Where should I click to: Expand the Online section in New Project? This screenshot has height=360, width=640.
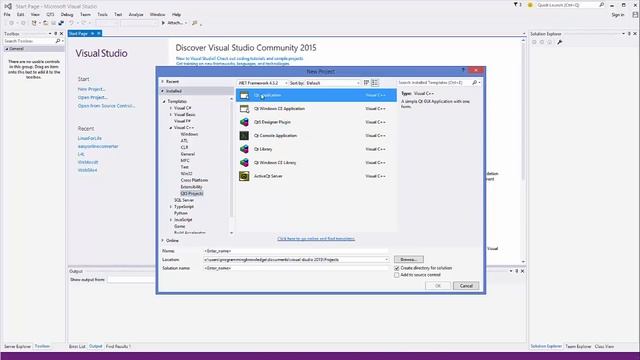[162, 240]
